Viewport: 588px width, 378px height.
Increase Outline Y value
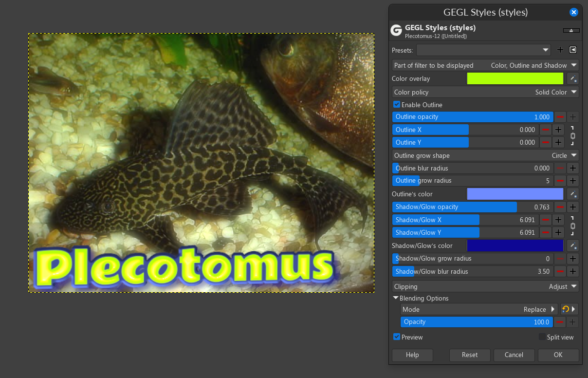(558, 142)
